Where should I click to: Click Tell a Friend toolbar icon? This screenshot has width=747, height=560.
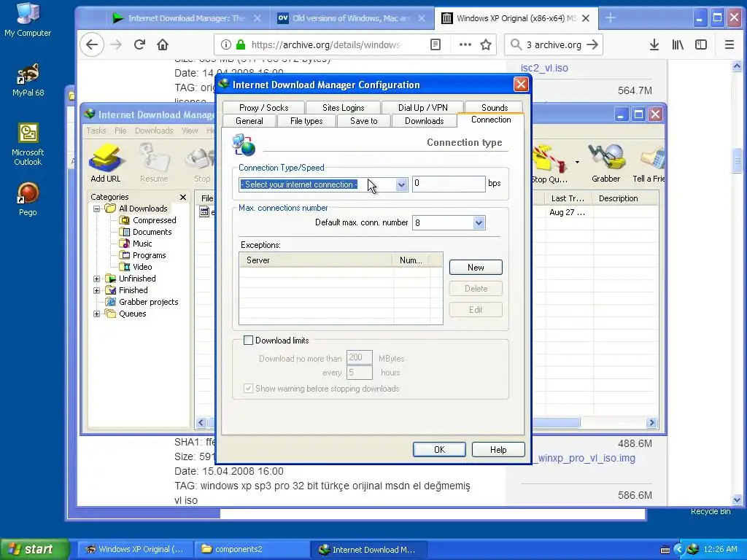coord(649,163)
